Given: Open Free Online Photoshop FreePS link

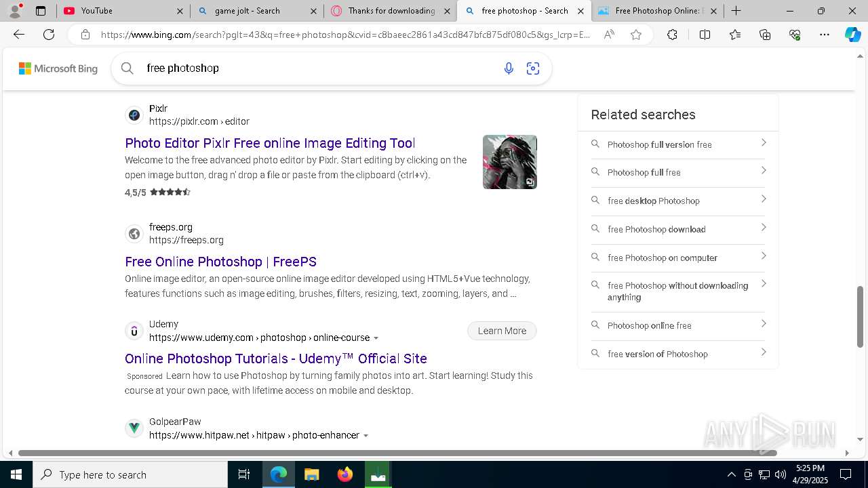Looking at the screenshot, I should (x=220, y=262).
